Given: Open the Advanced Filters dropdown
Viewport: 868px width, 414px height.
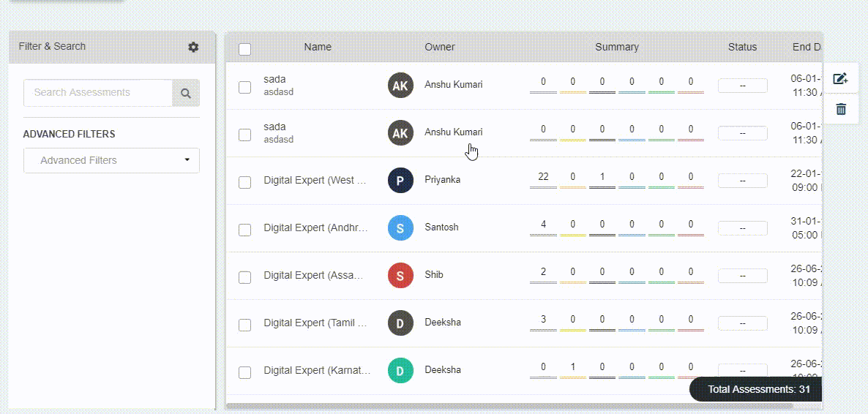Looking at the screenshot, I should tap(111, 160).
